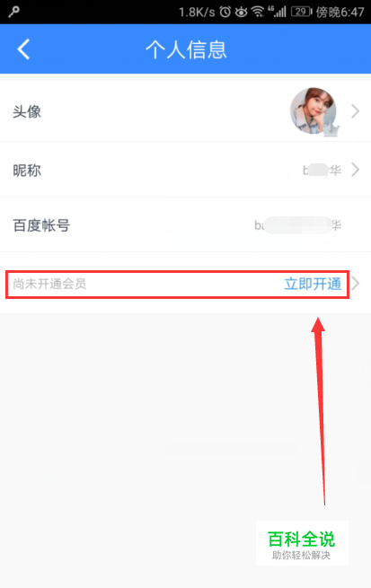Click the 百科全说 watermark logo
This screenshot has width=371, height=588.
302,543
